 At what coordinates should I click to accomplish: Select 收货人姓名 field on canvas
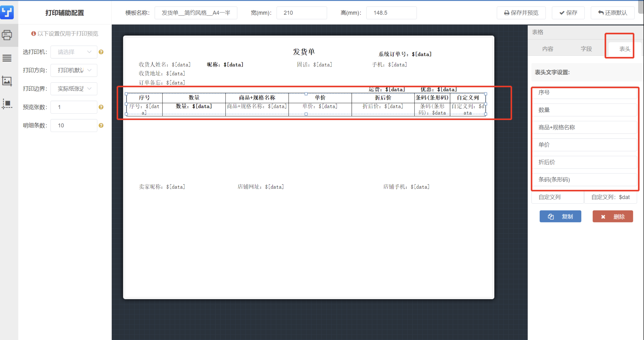pyautogui.click(x=165, y=65)
